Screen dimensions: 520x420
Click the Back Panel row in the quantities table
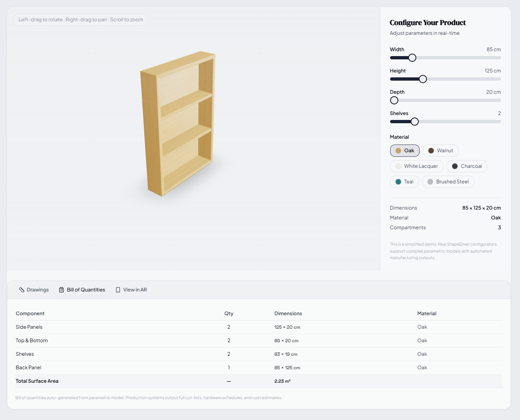(x=164, y=368)
